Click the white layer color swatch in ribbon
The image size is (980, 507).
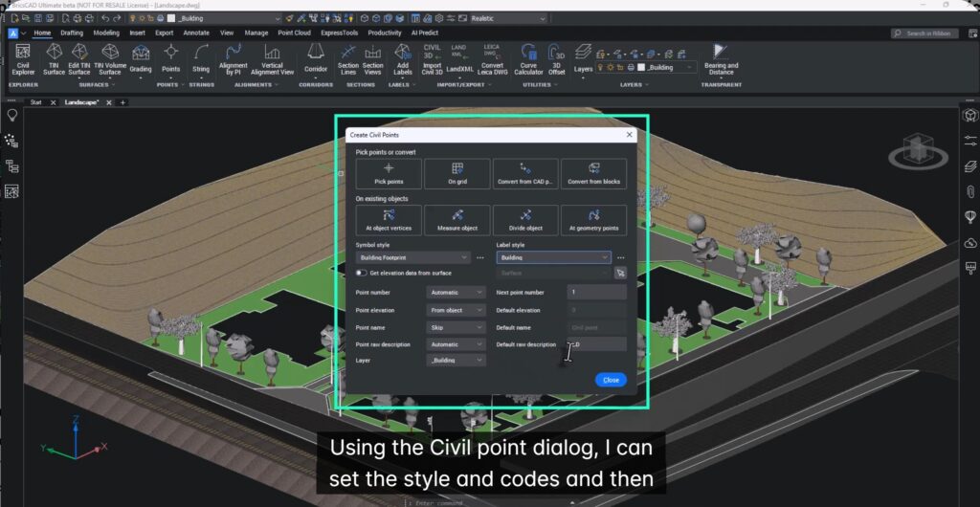pyautogui.click(x=640, y=67)
